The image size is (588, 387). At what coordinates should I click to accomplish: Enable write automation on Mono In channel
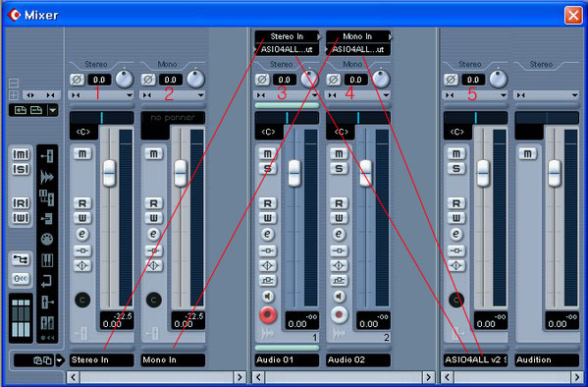[153, 218]
